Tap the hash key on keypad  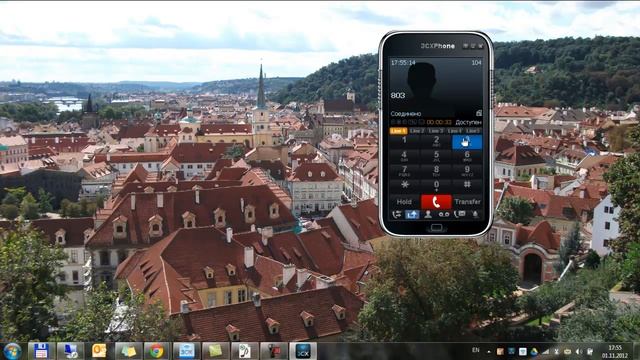tap(467, 186)
